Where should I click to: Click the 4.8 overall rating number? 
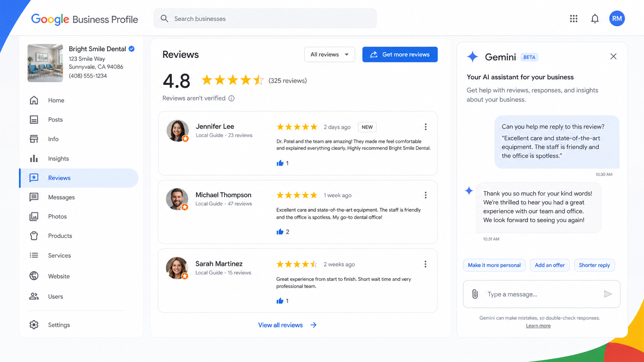pos(176,81)
